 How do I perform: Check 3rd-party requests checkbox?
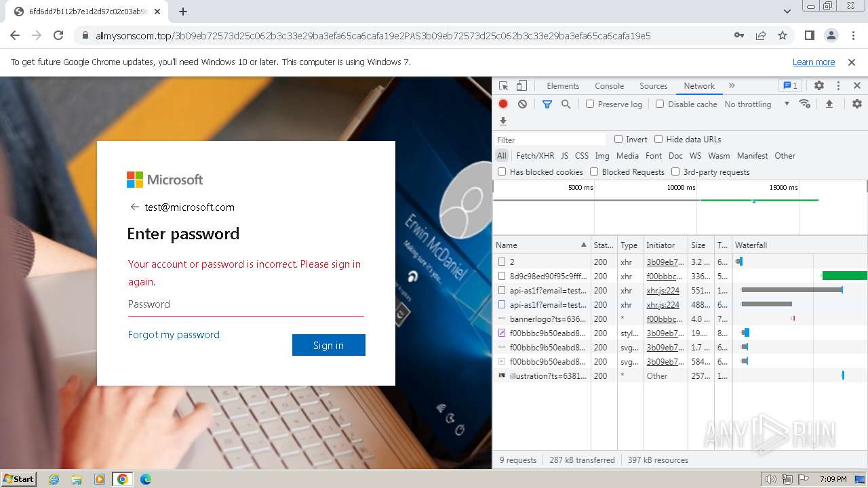pyautogui.click(x=675, y=171)
